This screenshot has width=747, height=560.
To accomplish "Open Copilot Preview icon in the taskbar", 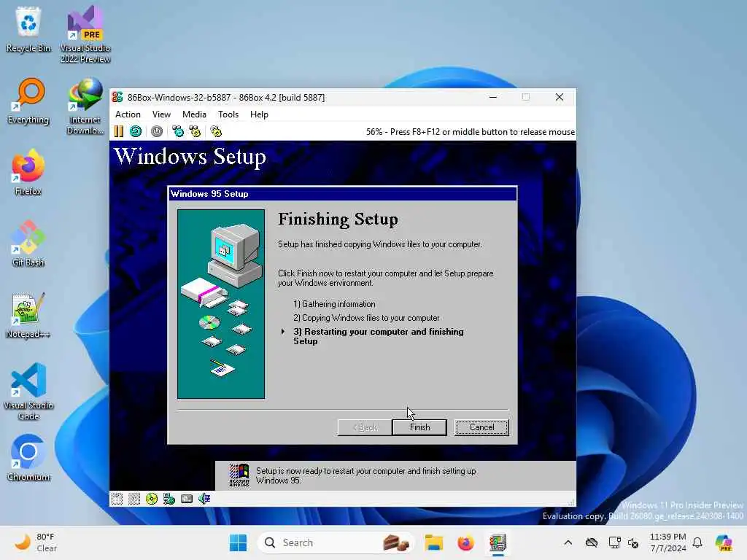I will (x=724, y=542).
